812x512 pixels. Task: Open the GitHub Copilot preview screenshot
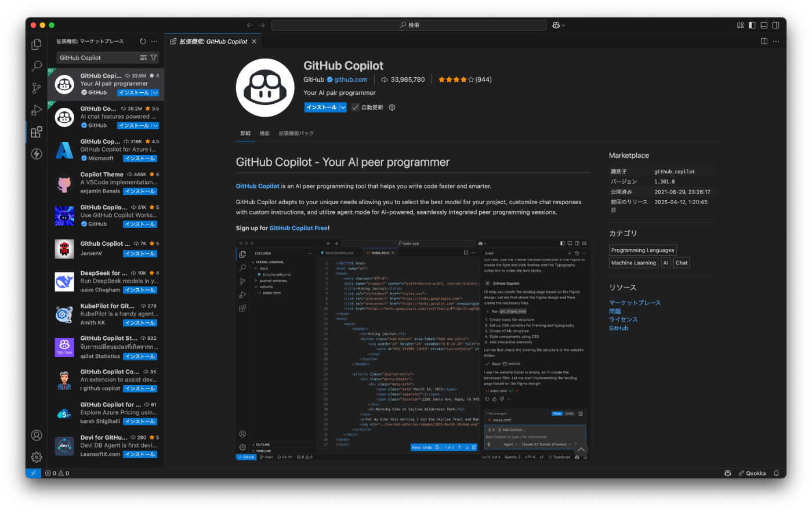413,350
